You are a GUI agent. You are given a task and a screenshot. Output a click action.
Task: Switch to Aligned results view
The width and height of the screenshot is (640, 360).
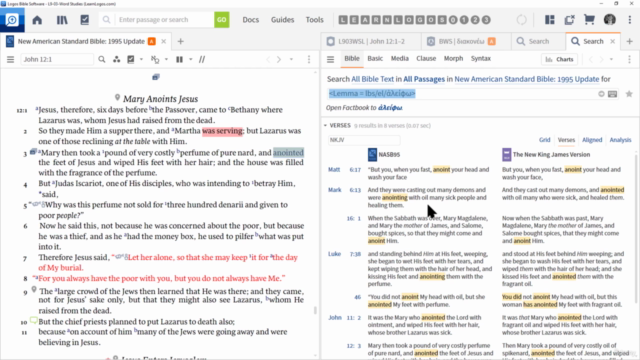[x=592, y=140]
